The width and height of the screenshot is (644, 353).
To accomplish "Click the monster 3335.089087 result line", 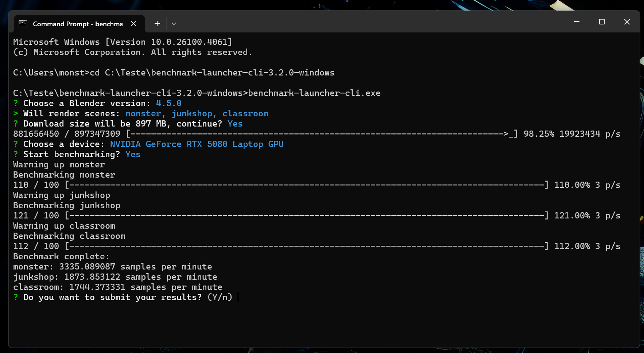I will (113, 267).
